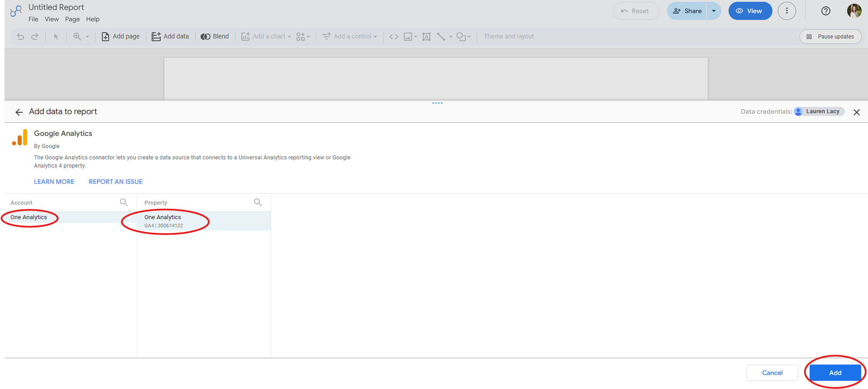Screen dimensions: 868x389
Task: Click the blue View button
Action: pos(750,11)
